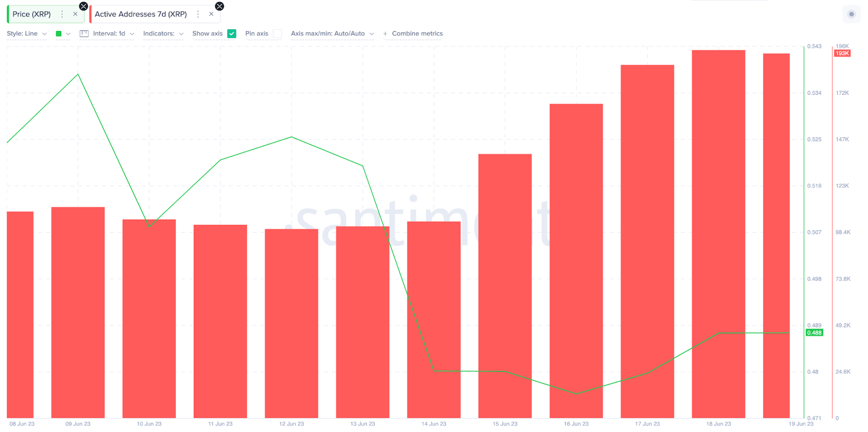Uncheck the Show axis checkbox
Image resolution: width=868 pixels, height=432 pixels.
click(232, 34)
